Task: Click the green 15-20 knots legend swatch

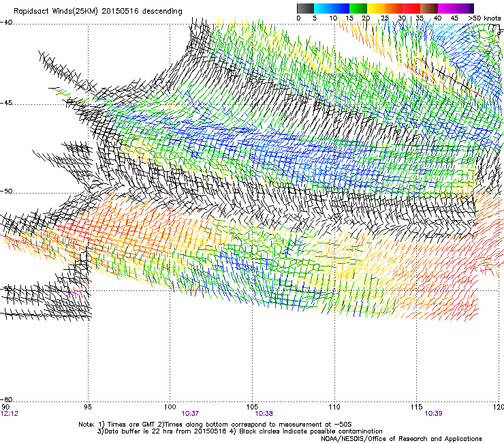Action: point(358,8)
